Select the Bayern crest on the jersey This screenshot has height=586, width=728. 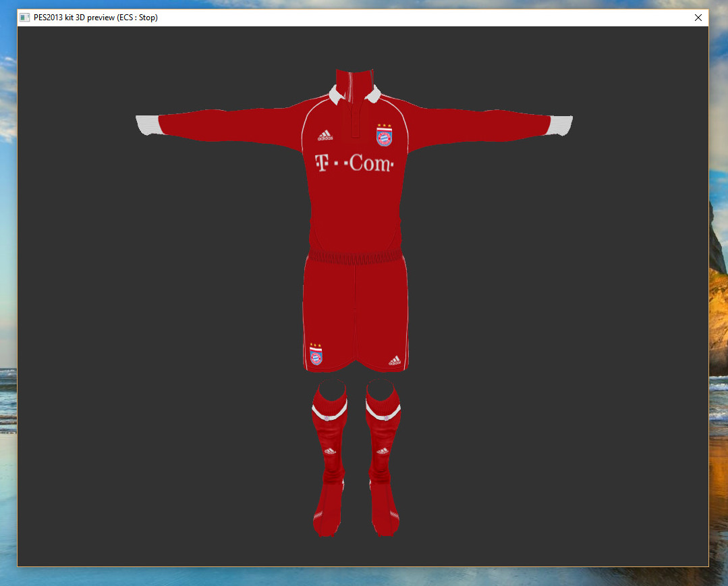(x=384, y=136)
